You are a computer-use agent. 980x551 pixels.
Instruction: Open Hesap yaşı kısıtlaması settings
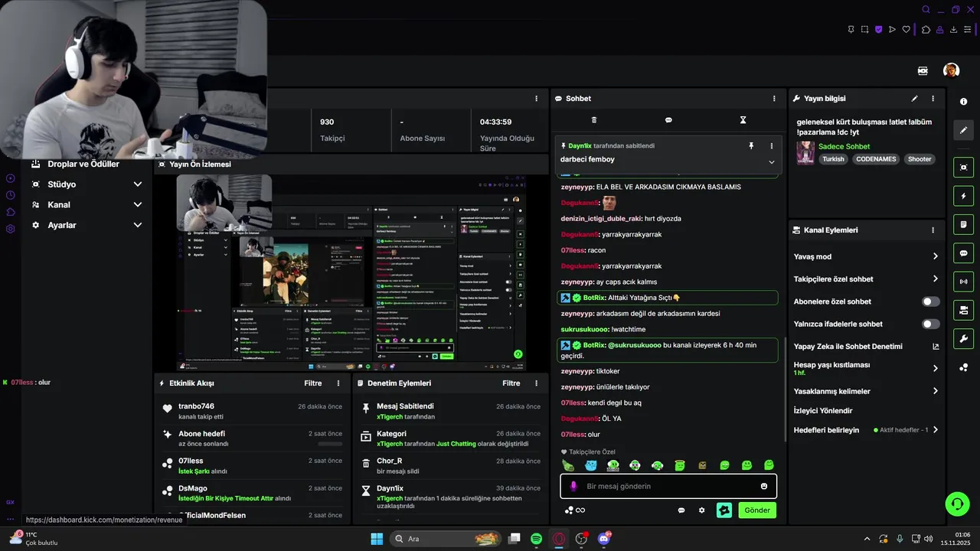(866, 368)
